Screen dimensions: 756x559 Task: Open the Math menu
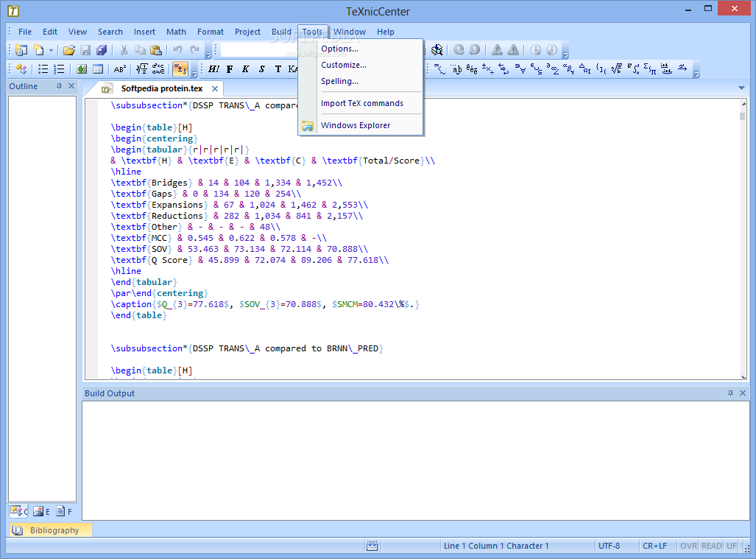[x=176, y=32]
